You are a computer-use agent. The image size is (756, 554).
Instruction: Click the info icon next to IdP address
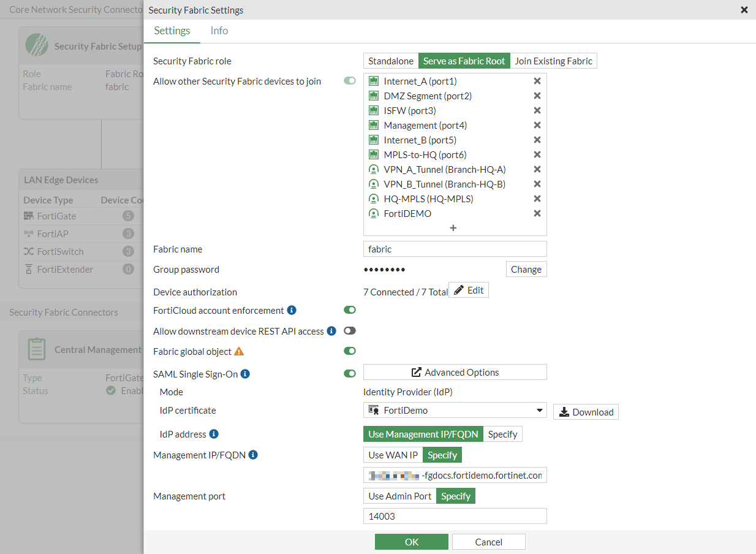pyautogui.click(x=212, y=434)
